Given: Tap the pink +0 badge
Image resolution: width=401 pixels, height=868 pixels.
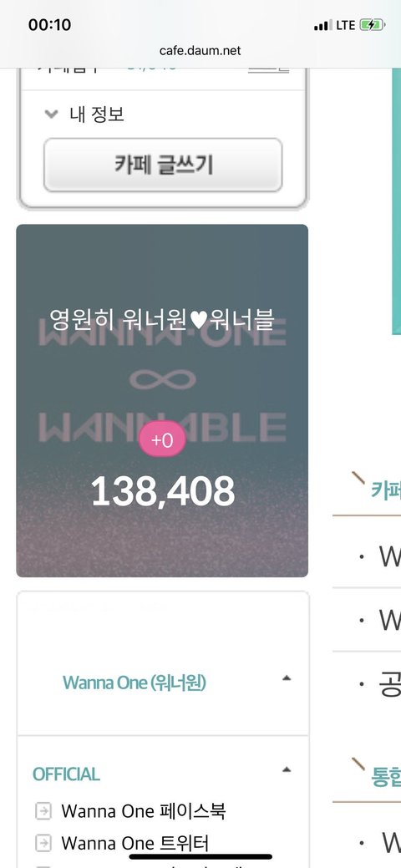Looking at the screenshot, I should (x=162, y=440).
